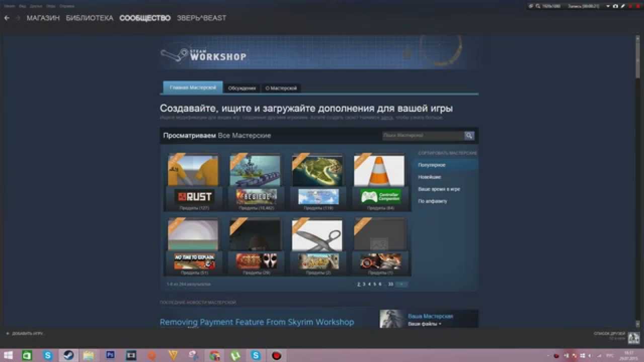The height and width of the screenshot is (362, 644).
Task: Open the dark soldier preview image
Action: click(255, 235)
